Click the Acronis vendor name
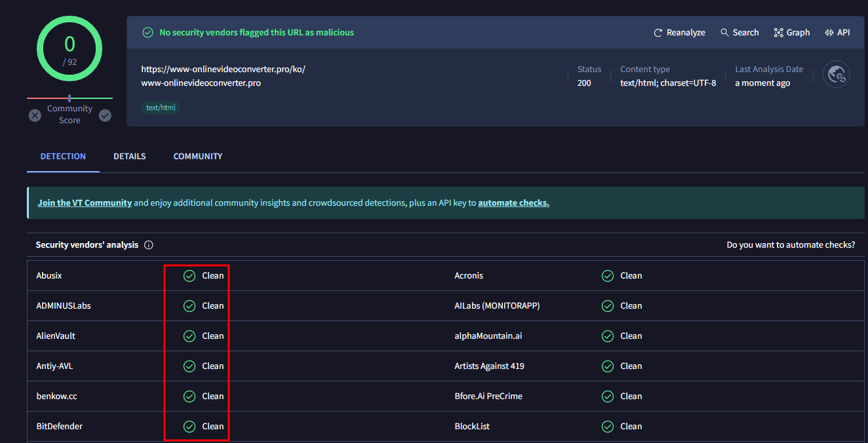Screen dimensions: 868x443 tap(469, 276)
